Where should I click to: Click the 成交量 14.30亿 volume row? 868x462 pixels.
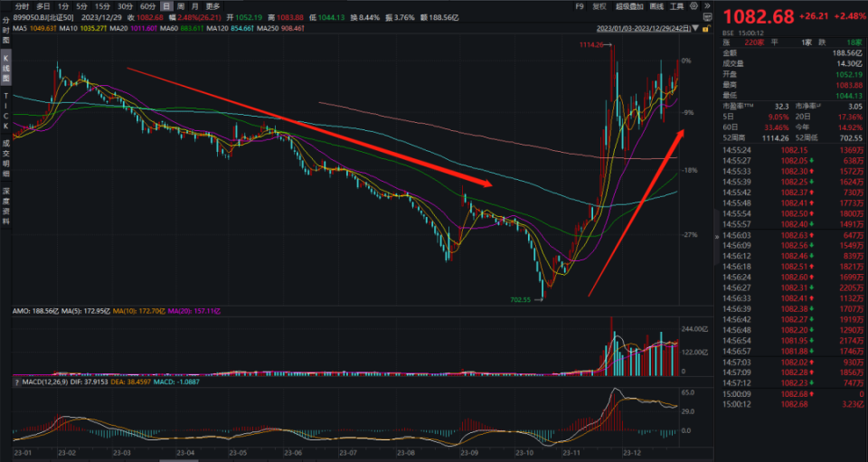pyautogui.click(x=792, y=63)
